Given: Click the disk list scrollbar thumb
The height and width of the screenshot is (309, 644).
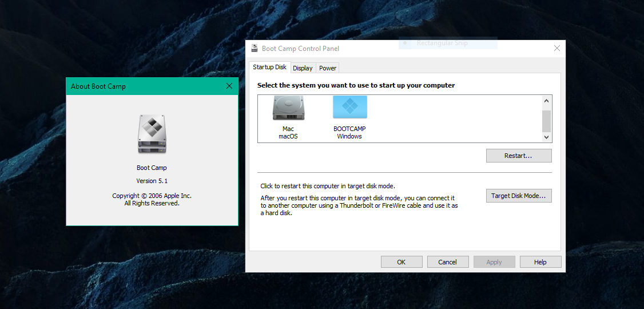Looking at the screenshot, I should pyautogui.click(x=546, y=121).
